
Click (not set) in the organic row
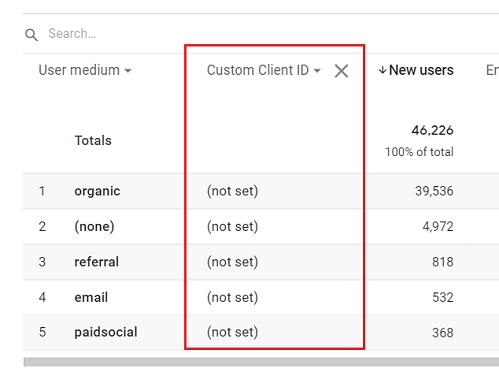[232, 191]
